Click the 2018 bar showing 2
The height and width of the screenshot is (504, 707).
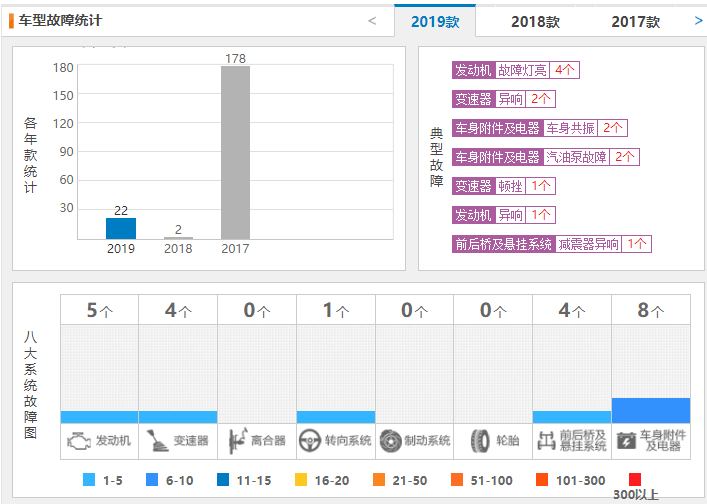coord(178,238)
